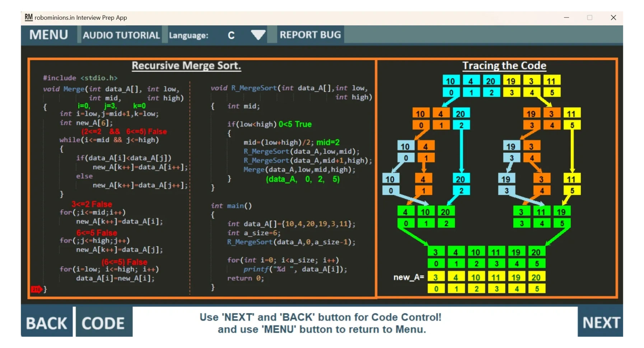Select C as the current language
The width and height of the screenshot is (644, 348).
(x=232, y=35)
